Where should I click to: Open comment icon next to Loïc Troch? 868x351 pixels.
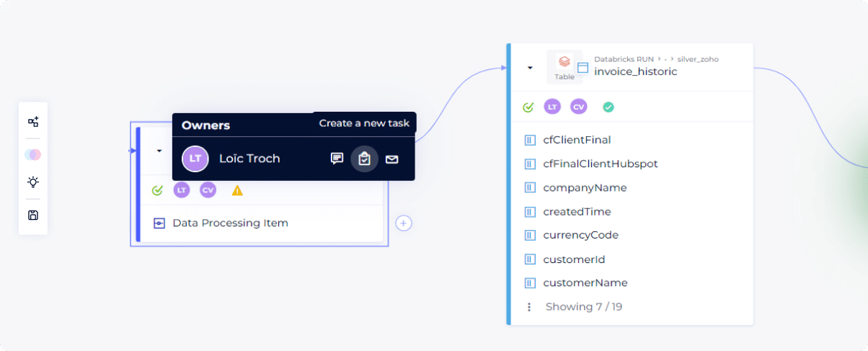coord(337,159)
